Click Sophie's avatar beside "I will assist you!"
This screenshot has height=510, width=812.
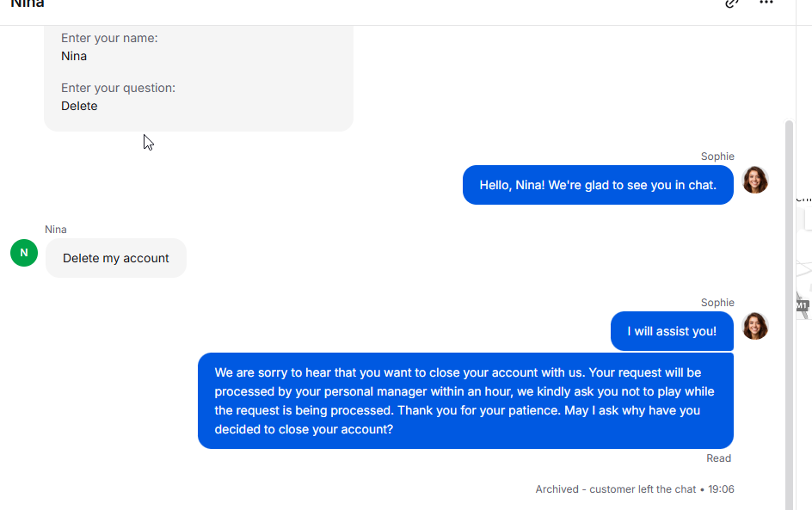[755, 326]
